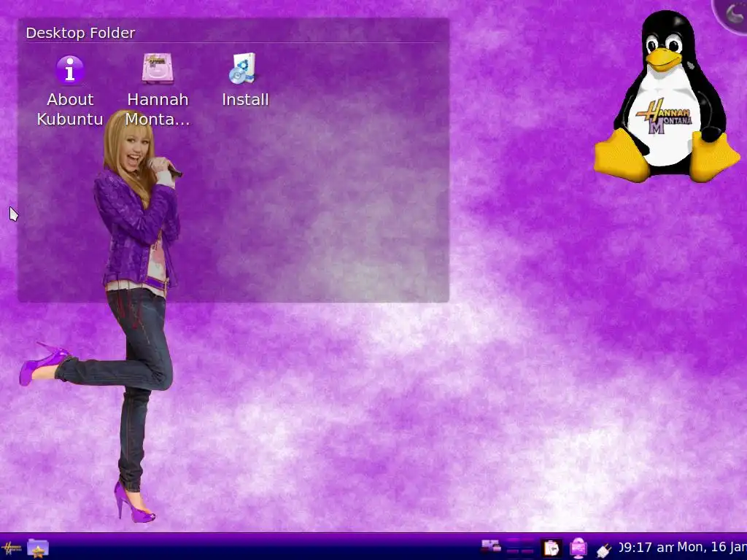This screenshot has width=747, height=560.
Task: Click the Desktop Folder widget title
Action: pos(80,33)
